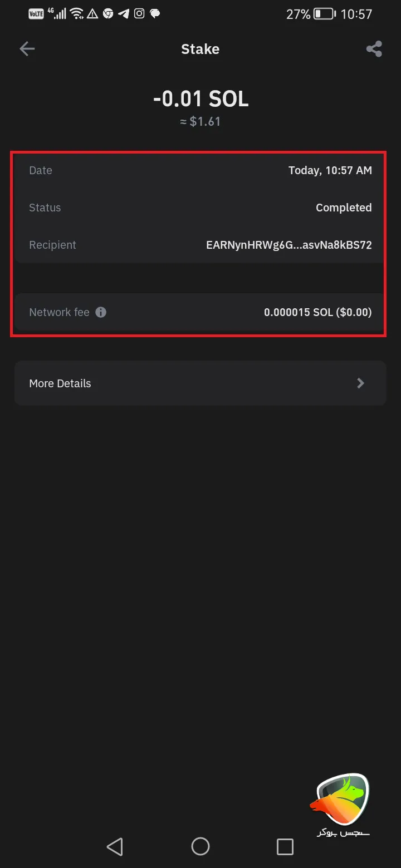Tap the VoLTE indicator in the status bar

click(x=36, y=13)
